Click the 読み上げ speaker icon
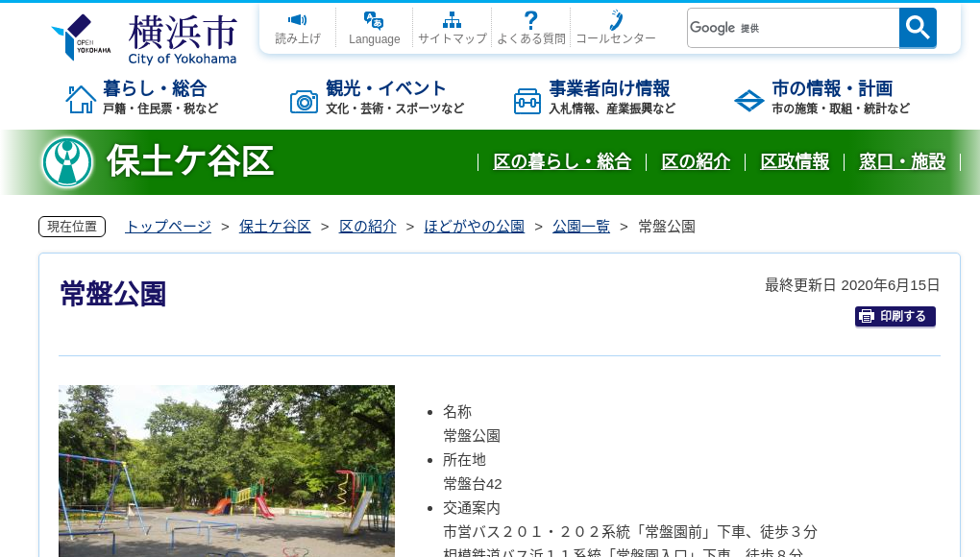The height and width of the screenshot is (557, 980). point(297,19)
